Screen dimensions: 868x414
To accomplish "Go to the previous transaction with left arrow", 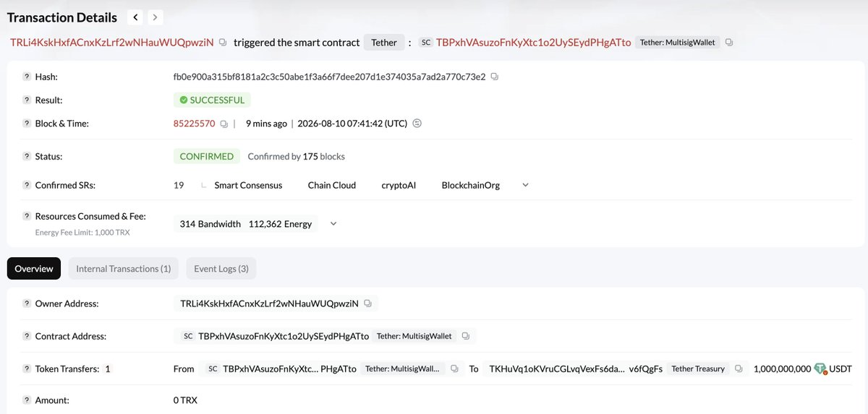I will click(135, 17).
